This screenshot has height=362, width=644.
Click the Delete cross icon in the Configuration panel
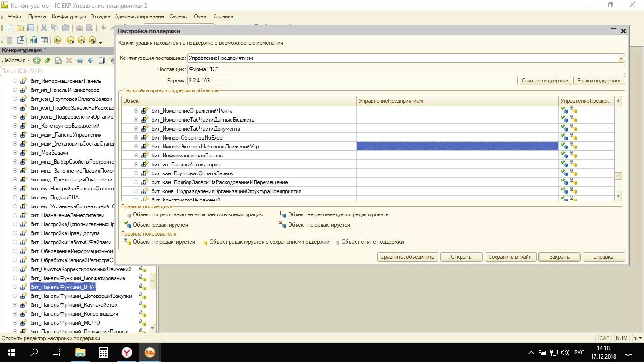click(69, 60)
